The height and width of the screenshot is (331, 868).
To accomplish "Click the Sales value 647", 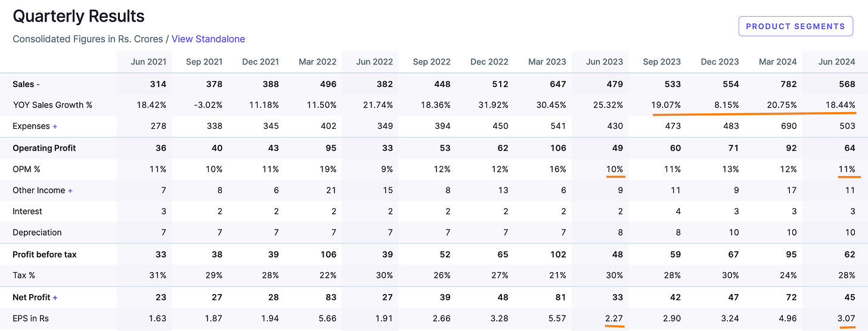I will pyautogui.click(x=558, y=84).
